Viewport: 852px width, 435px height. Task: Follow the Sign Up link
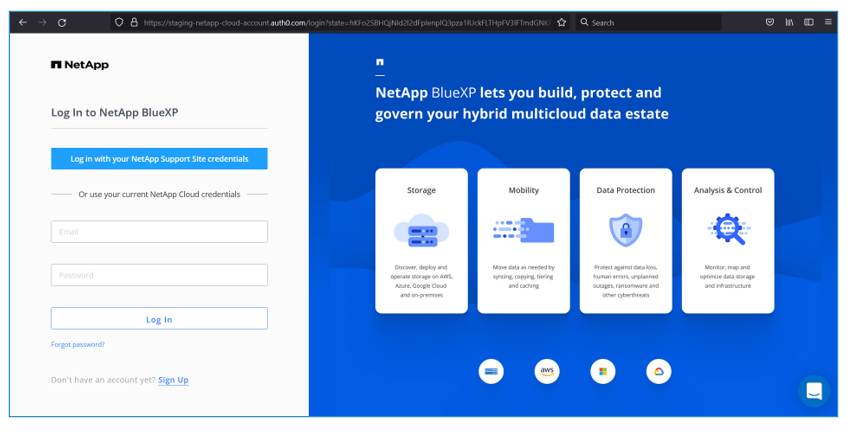(x=173, y=380)
